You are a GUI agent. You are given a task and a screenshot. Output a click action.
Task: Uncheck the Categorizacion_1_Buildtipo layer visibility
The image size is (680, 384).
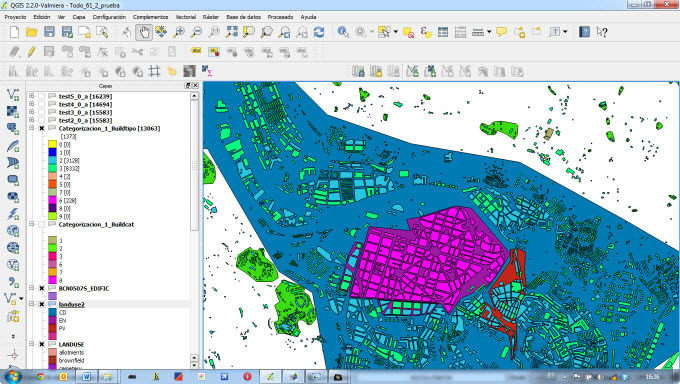tap(42, 128)
